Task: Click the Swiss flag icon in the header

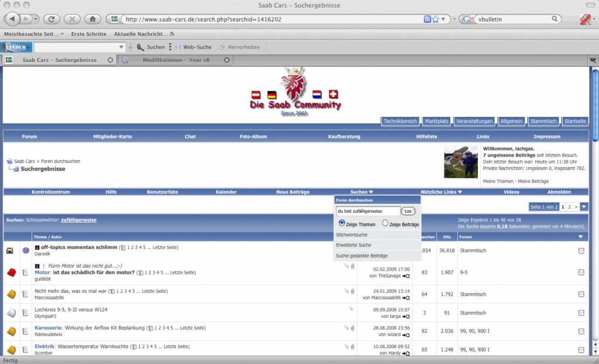Action: [x=333, y=94]
